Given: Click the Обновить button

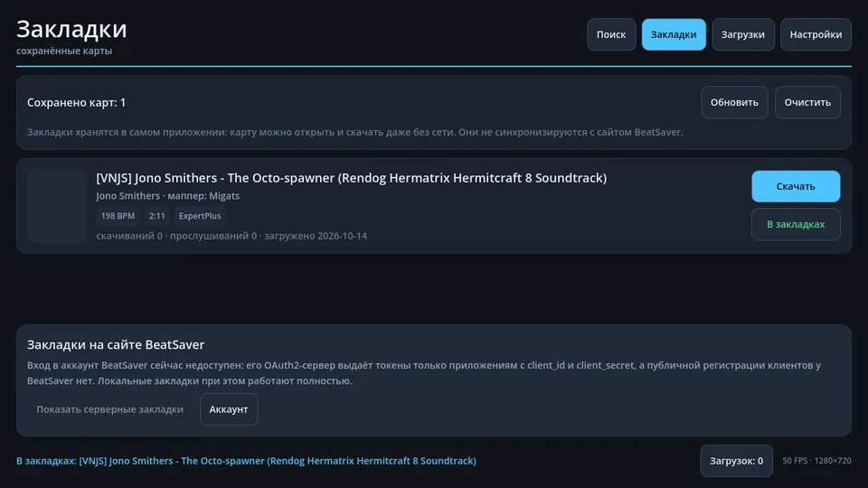Looking at the screenshot, I should [x=734, y=102].
